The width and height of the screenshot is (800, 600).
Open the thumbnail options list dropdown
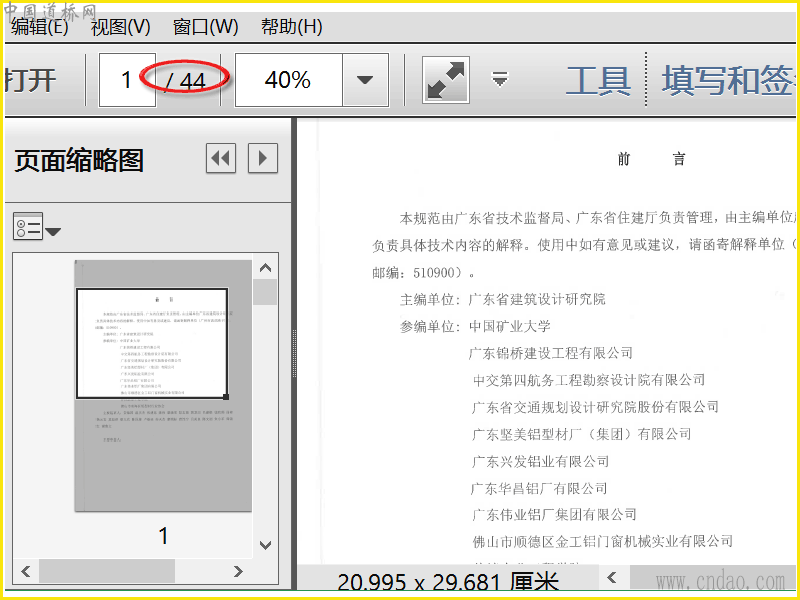(37, 227)
